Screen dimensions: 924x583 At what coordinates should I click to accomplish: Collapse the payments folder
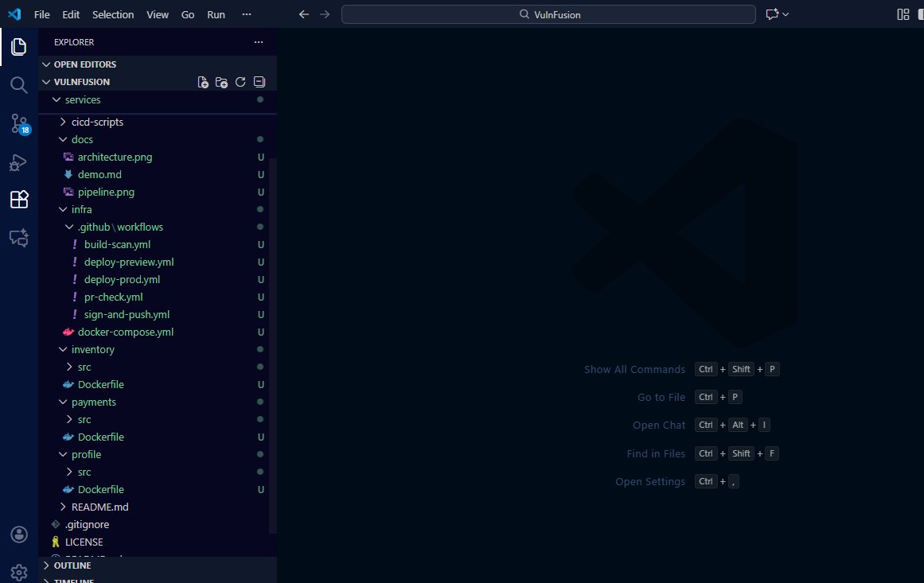[158, 402]
